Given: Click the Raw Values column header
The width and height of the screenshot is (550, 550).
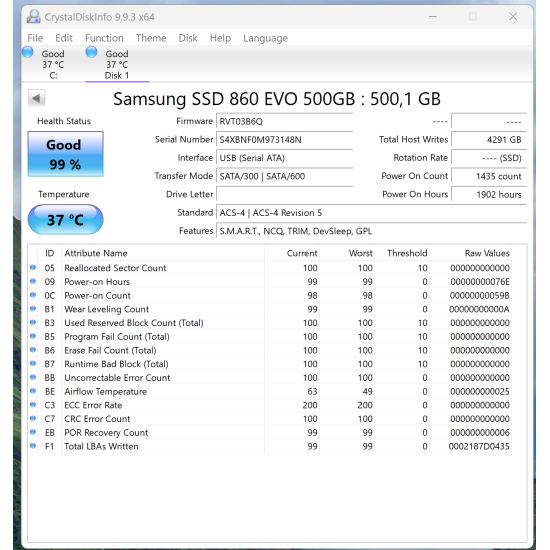Looking at the screenshot, I should pos(471,253).
